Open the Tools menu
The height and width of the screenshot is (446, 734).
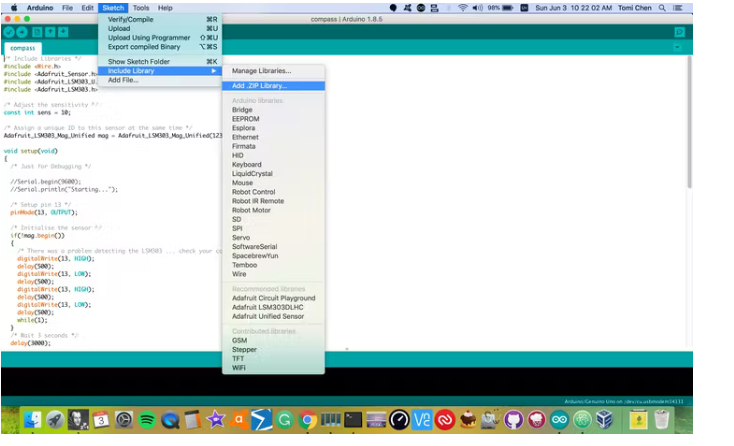click(x=140, y=8)
